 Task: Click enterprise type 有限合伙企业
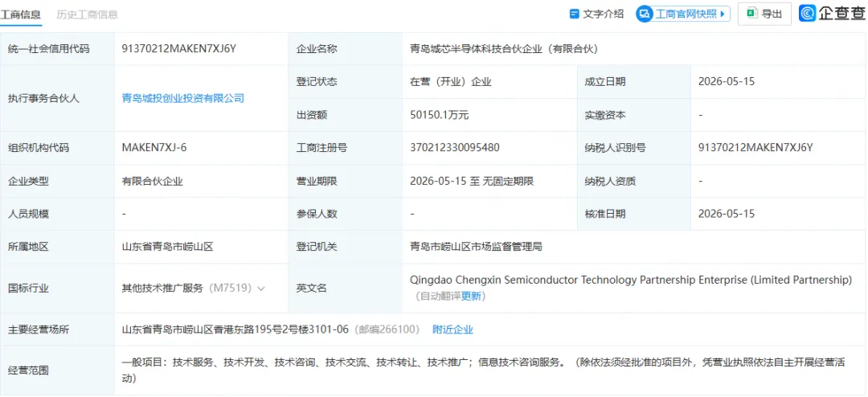(x=152, y=181)
